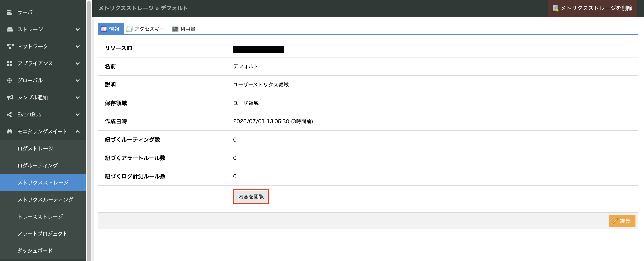644x261 pixels.
Task: Click the name value デフォルト
Action: tap(246, 66)
